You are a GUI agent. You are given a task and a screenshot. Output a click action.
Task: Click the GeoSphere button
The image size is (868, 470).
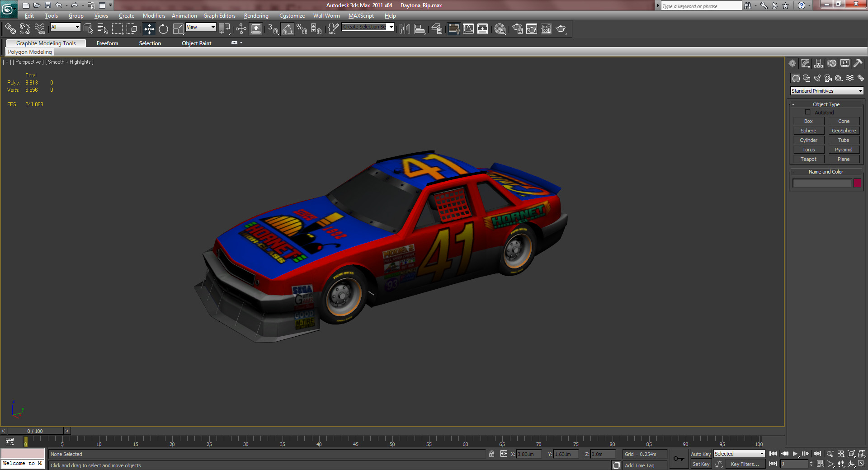click(844, 131)
